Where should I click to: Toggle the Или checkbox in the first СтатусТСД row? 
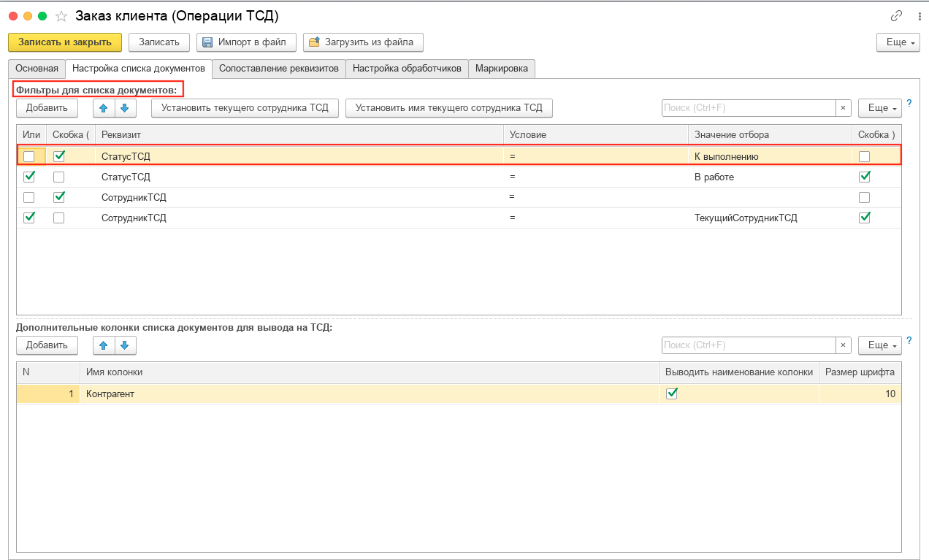pos(29,156)
